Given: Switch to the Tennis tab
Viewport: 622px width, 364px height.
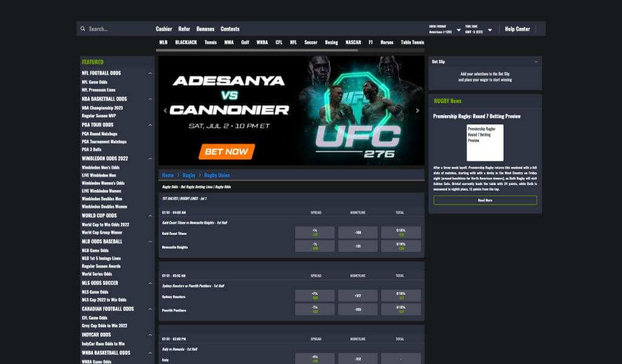Looking at the screenshot, I should tap(211, 42).
